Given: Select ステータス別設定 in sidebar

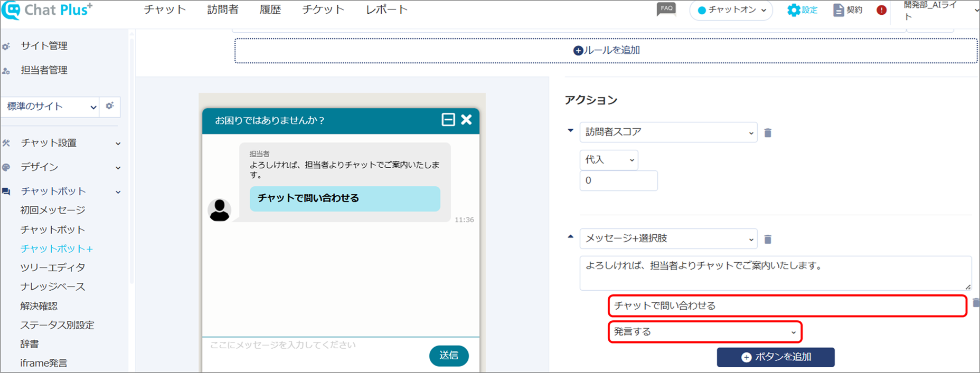Looking at the screenshot, I should point(57,325).
